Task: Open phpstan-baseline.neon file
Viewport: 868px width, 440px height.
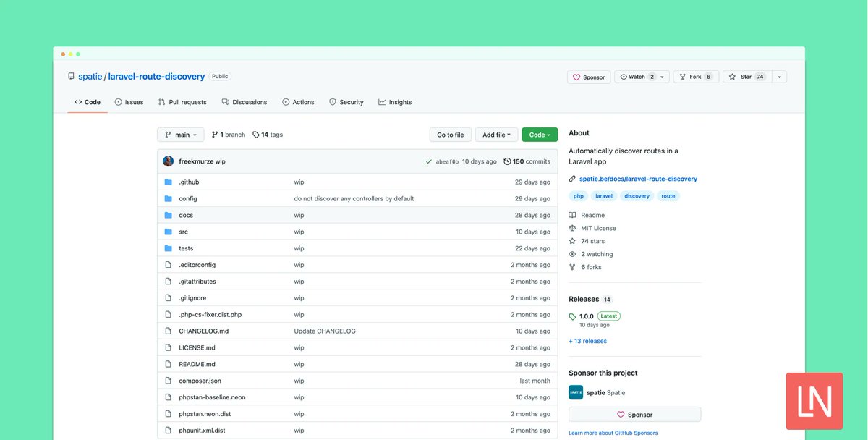Action: coord(212,397)
